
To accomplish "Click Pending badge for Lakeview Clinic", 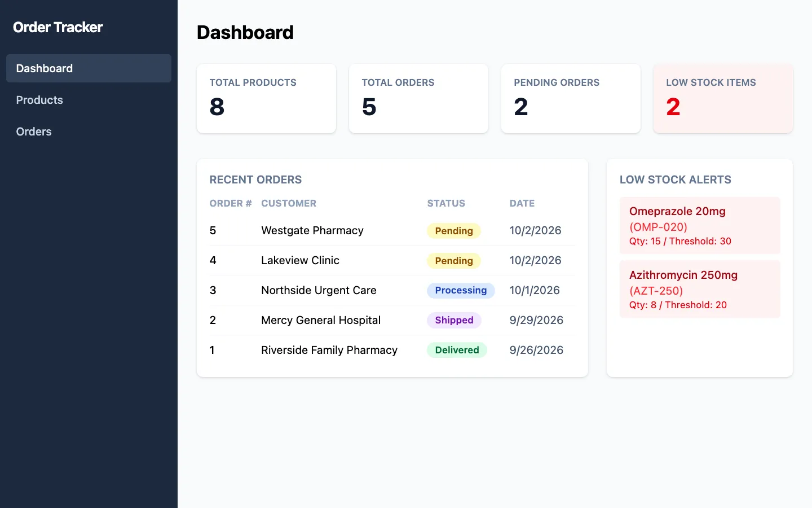I will coord(454,261).
